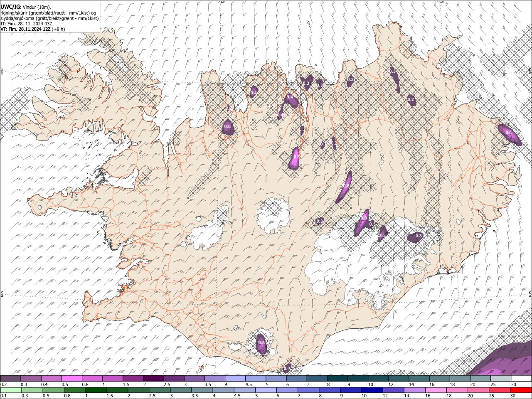Click the 0.5 value on the southern glacier blob
Image resolution: width=532 pixels, height=399 pixels.
(261, 342)
